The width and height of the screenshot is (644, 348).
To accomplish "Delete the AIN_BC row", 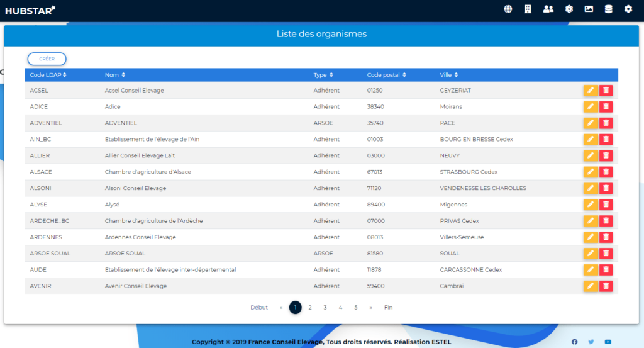I will (x=606, y=139).
